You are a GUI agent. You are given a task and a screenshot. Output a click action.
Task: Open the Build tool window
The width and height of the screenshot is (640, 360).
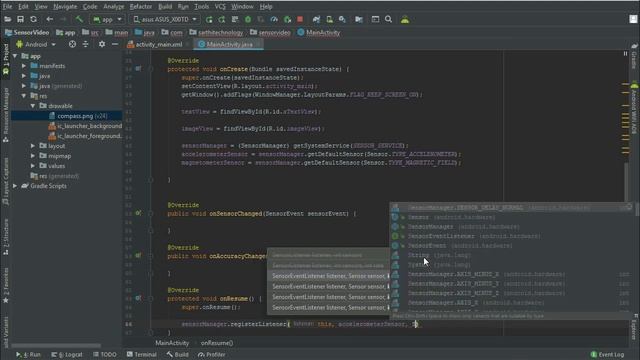[x=178, y=355]
